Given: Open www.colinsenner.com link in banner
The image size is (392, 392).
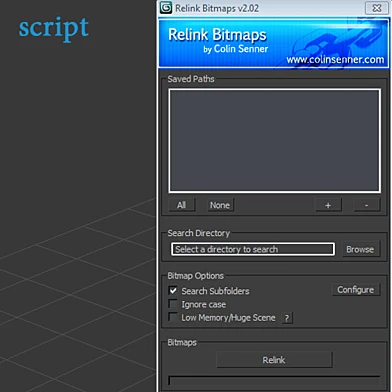Looking at the screenshot, I should (x=335, y=60).
